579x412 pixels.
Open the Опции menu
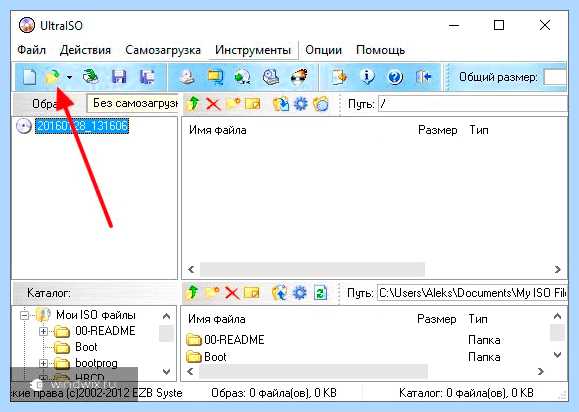click(x=323, y=50)
